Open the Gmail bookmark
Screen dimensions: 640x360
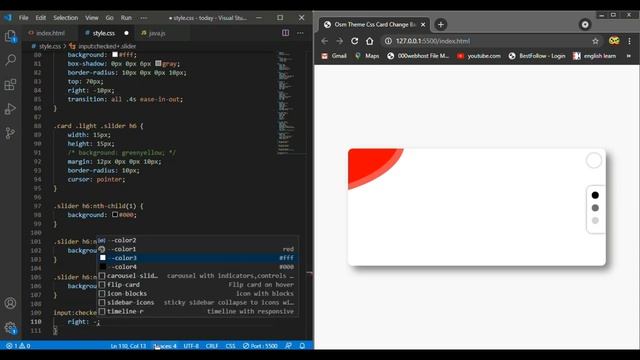(x=334, y=56)
